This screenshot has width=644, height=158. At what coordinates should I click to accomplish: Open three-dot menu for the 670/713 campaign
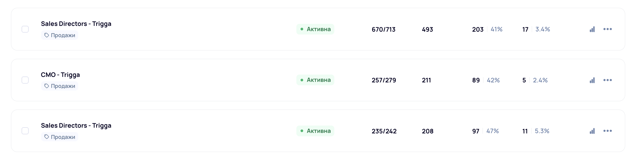(x=607, y=29)
